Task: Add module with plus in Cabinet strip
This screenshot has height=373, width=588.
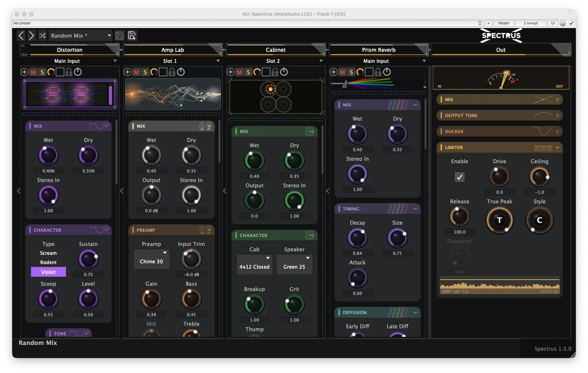Action: (x=231, y=72)
